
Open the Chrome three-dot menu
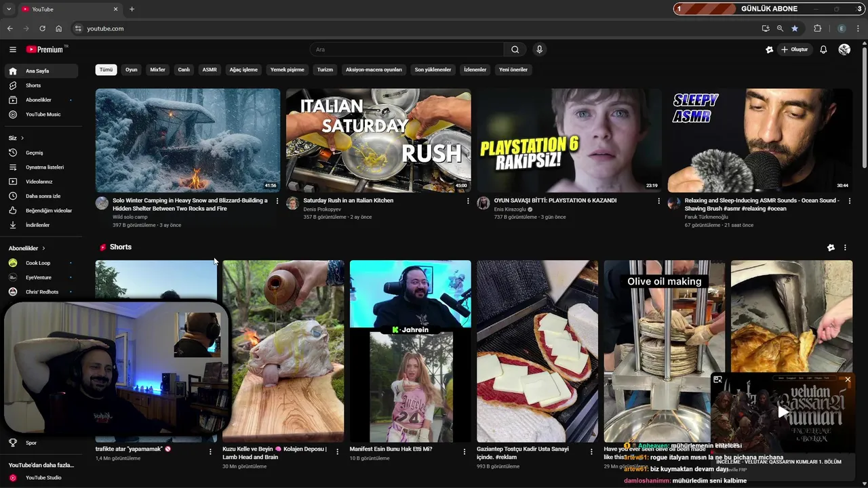pyautogui.click(x=859, y=28)
